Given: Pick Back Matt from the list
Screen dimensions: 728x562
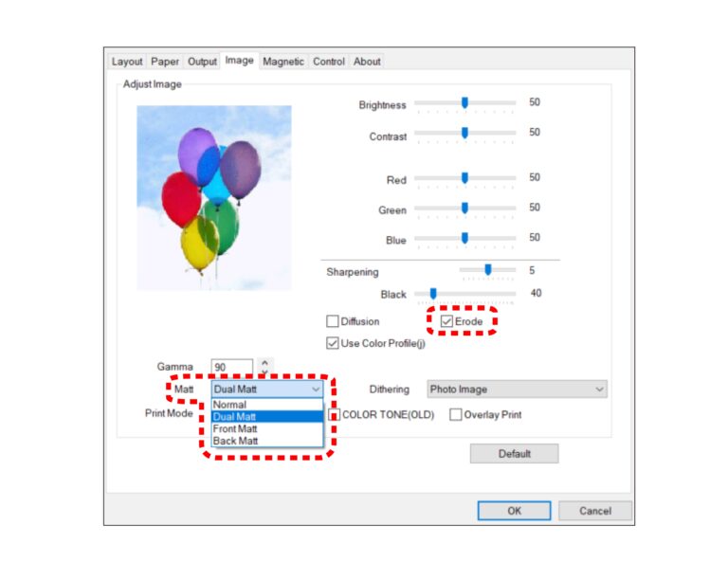Looking at the screenshot, I should [235, 441].
